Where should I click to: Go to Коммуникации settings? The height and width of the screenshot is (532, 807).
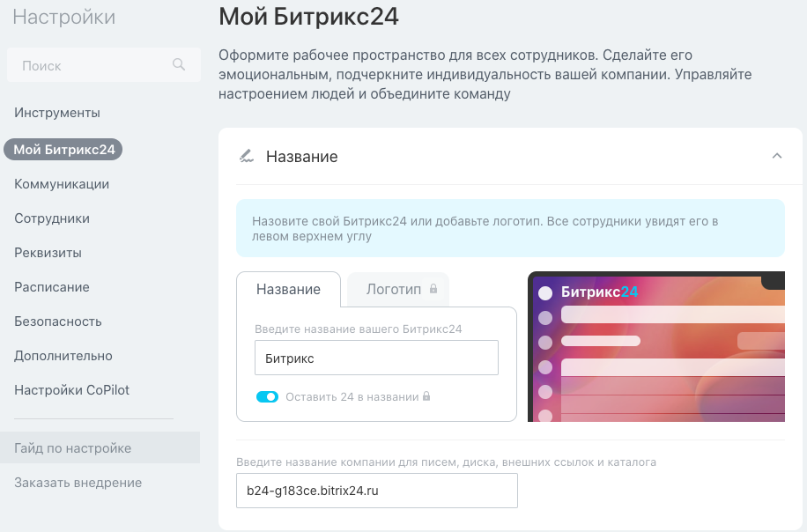click(62, 184)
